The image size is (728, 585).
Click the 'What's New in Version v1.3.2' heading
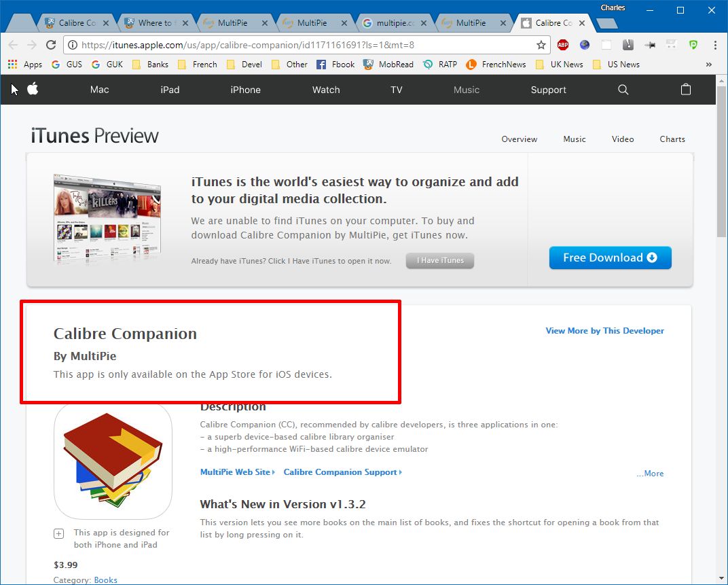point(283,504)
